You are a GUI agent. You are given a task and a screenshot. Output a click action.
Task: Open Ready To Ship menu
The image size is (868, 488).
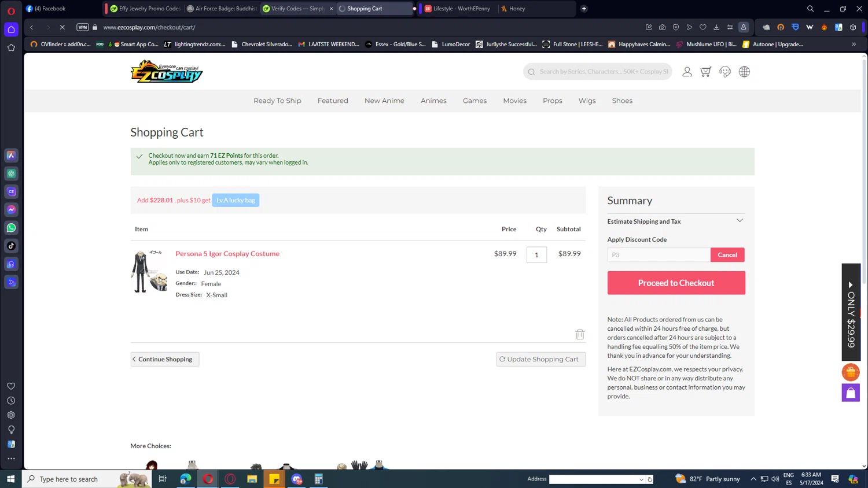coord(277,101)
